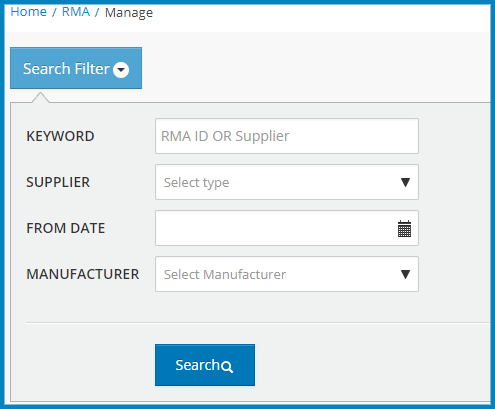This screenshot has height=409, width=495.
Task: Click the circled caret icon beside Search Filter
Action: [121, 69]
